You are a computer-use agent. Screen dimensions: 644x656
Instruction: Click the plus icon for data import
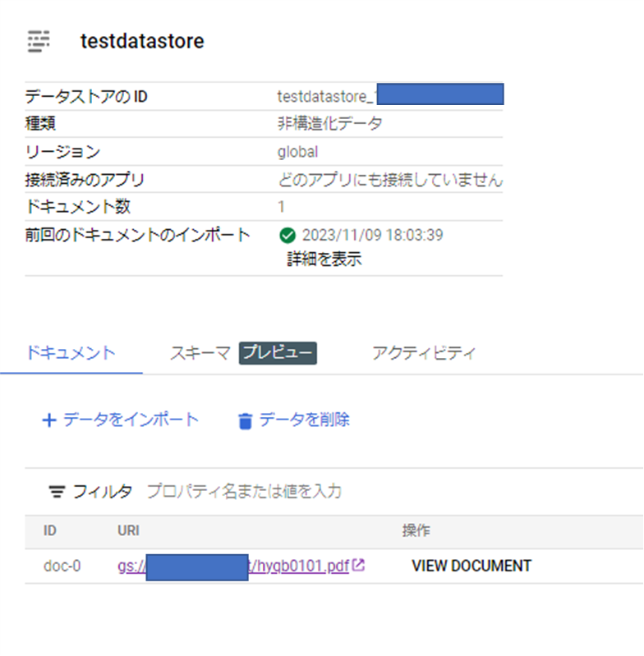point(49,420)
